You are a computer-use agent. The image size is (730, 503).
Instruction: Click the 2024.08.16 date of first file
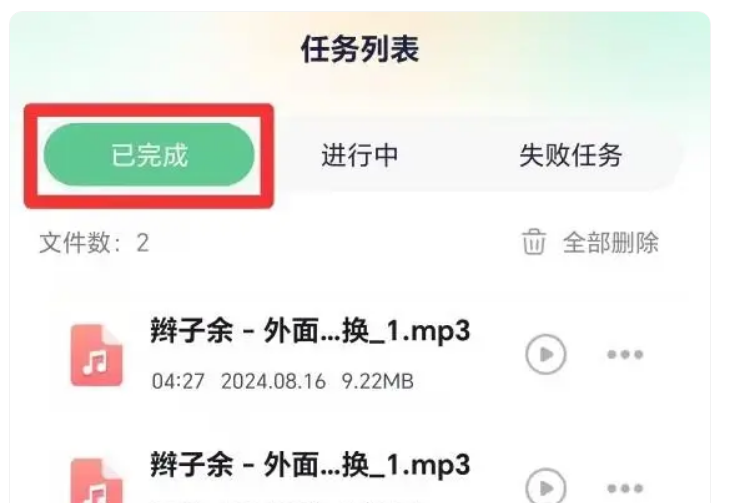click(273, 381)
